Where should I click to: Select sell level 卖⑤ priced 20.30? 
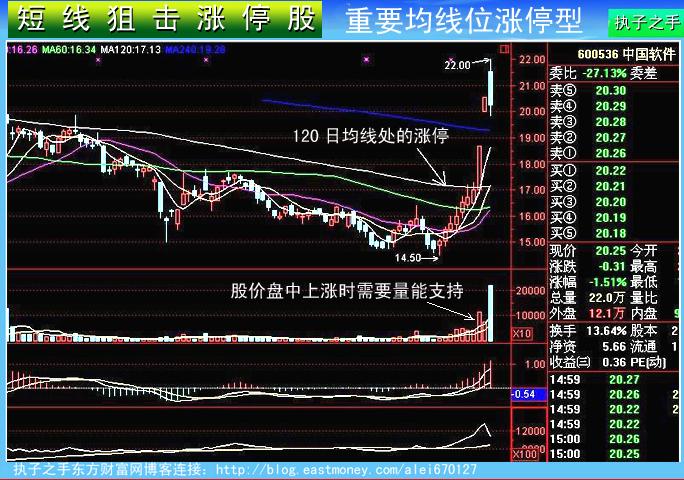[588, 90]
